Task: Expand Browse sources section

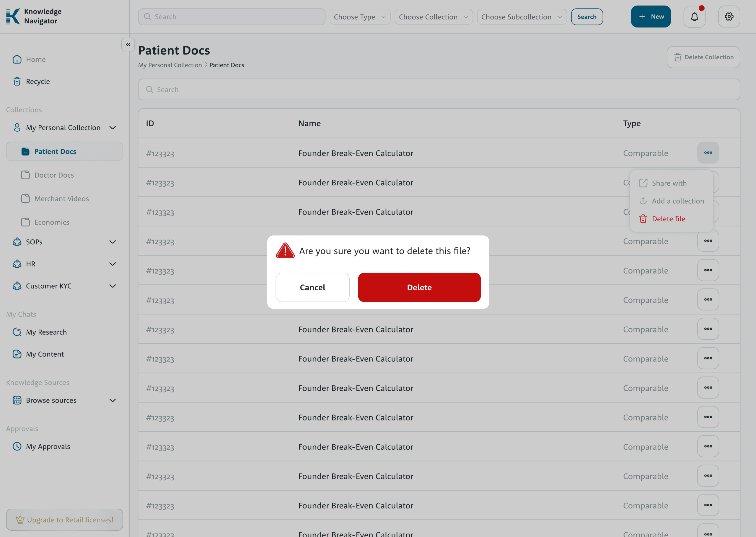Action: [x=113, y=400]
